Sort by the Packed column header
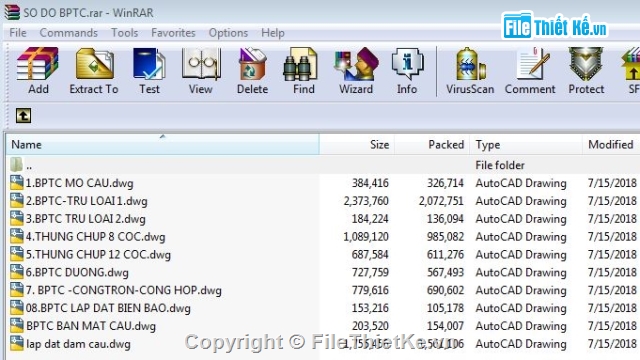Screen dimensions: 640x360 click(432, 144)
